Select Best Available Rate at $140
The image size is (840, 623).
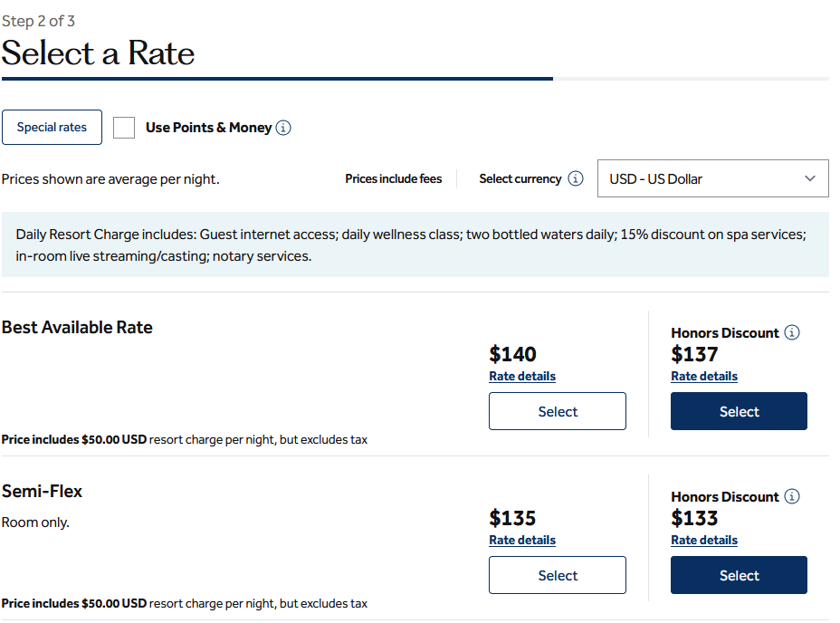click(558, 411)
